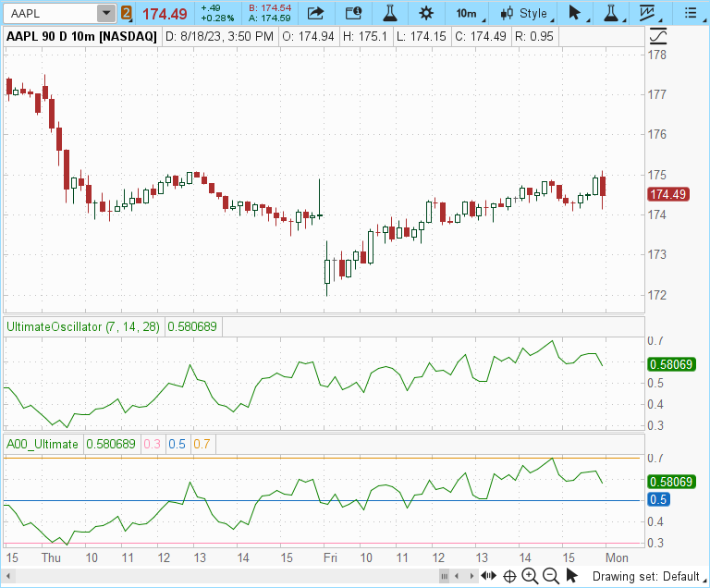This screenshot has width=710, height=588.
Task: Click the bottom pointer cursor icon
Action: point(572,576)
